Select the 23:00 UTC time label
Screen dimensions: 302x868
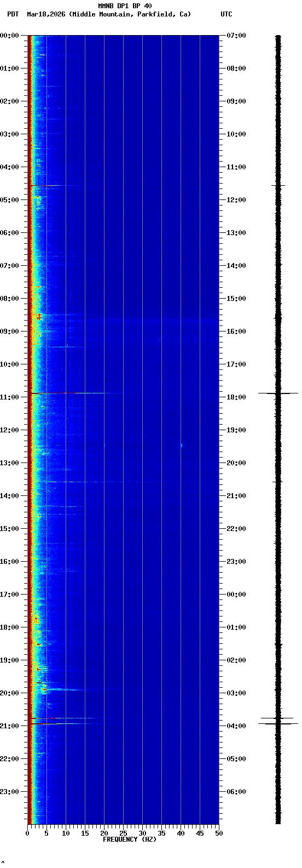point(236,562)
